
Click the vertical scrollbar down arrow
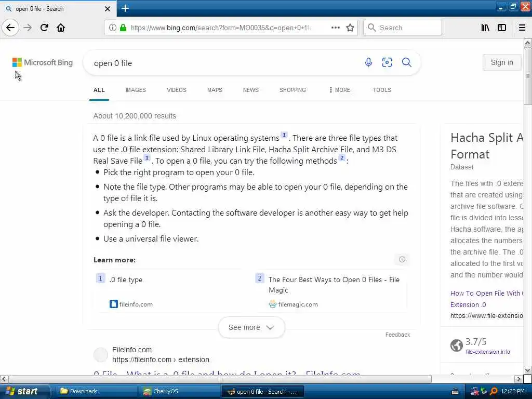tap(528, 370)
